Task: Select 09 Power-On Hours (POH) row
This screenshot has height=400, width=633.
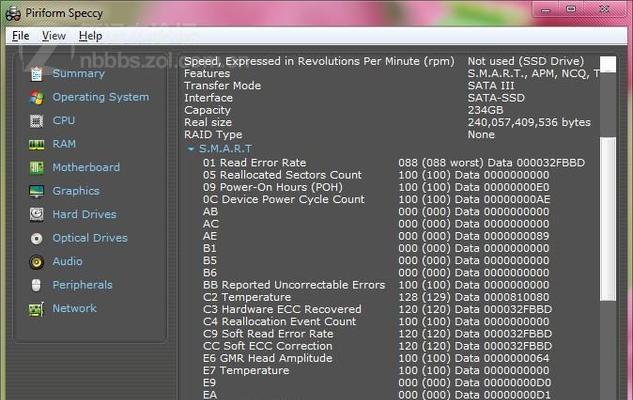Action: pos(376,187)
